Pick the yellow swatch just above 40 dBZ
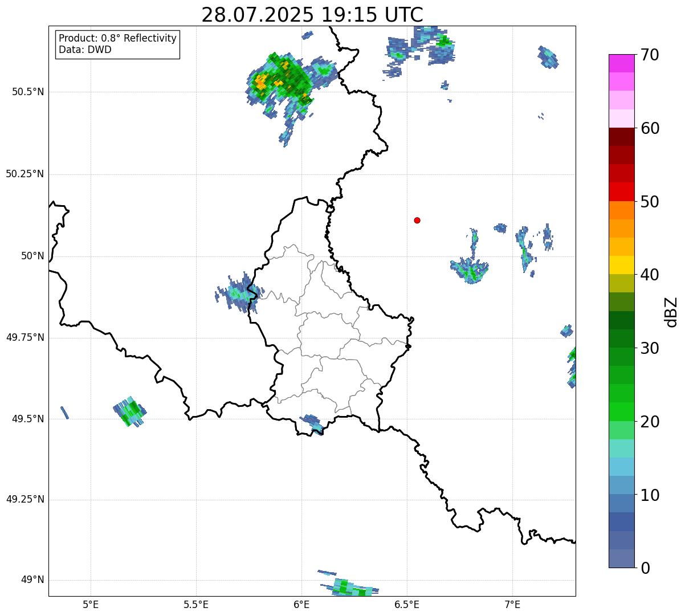The width and height of the screenshot is (685, 616). click(622, 265)
